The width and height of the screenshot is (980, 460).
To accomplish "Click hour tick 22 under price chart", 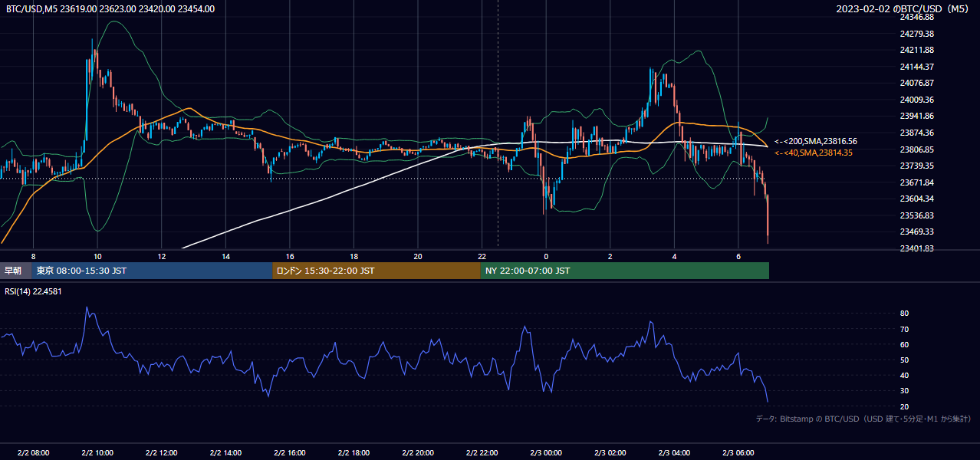I will [x=482, y=256].
